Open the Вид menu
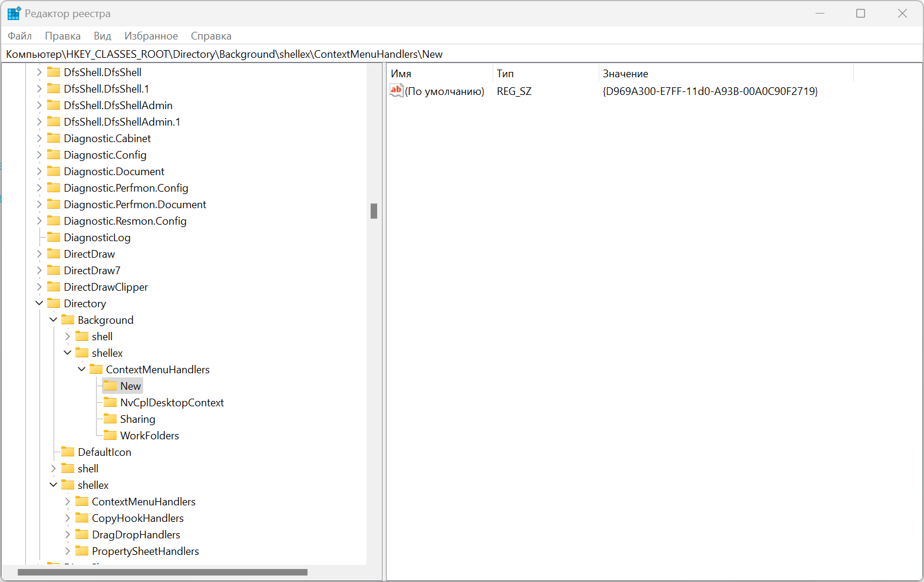Screen dimensions: 924x582 [103, 36]
